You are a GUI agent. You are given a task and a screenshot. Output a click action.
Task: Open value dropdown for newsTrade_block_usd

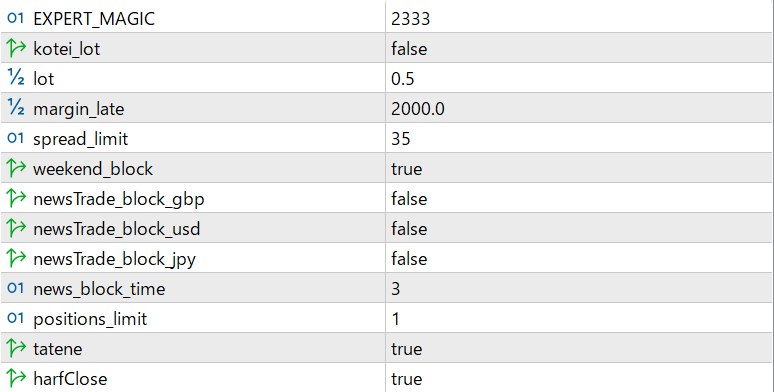pos(579,228)
